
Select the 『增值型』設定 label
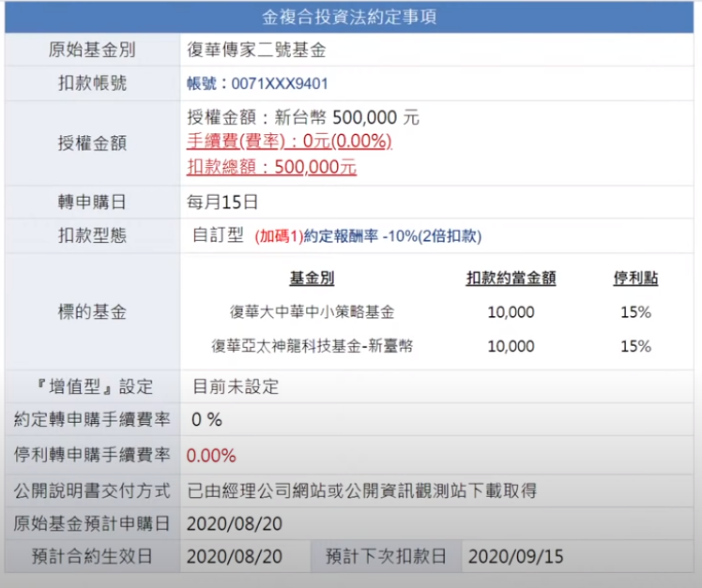click(x=95, y=386)
